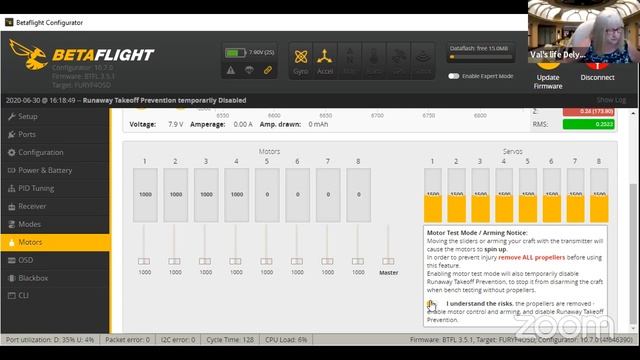This screenshot has height=360, width=640.
Task: Click the Blackbox icon
Action: tap(11, 278)
